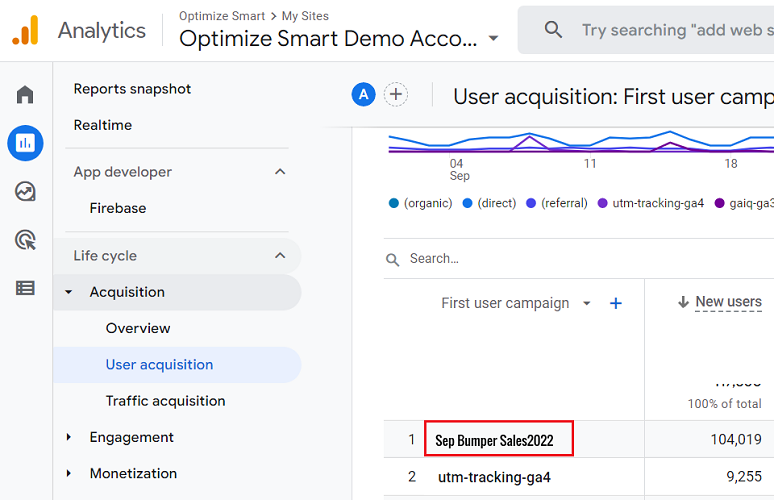Go to Reports snapshot
The width and height of the screenshot is (774, 500).
(x=132, y=89)
